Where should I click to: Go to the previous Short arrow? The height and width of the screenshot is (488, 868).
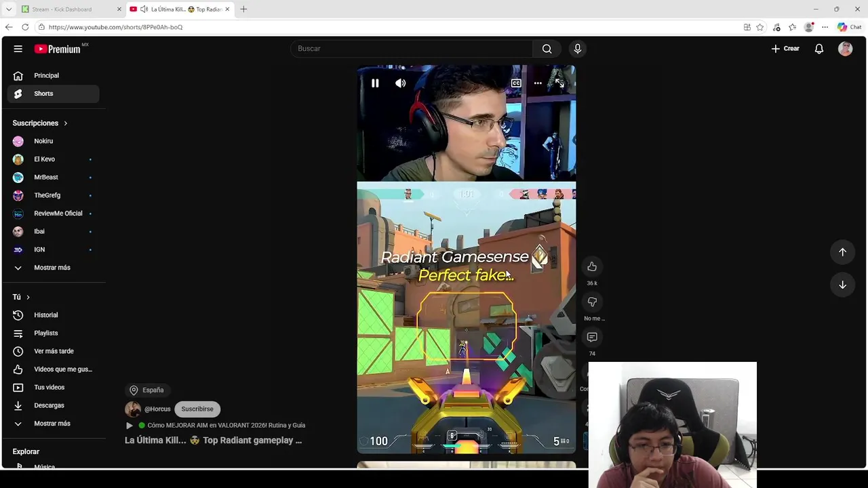pyautogui.click(x=842, y=252)
